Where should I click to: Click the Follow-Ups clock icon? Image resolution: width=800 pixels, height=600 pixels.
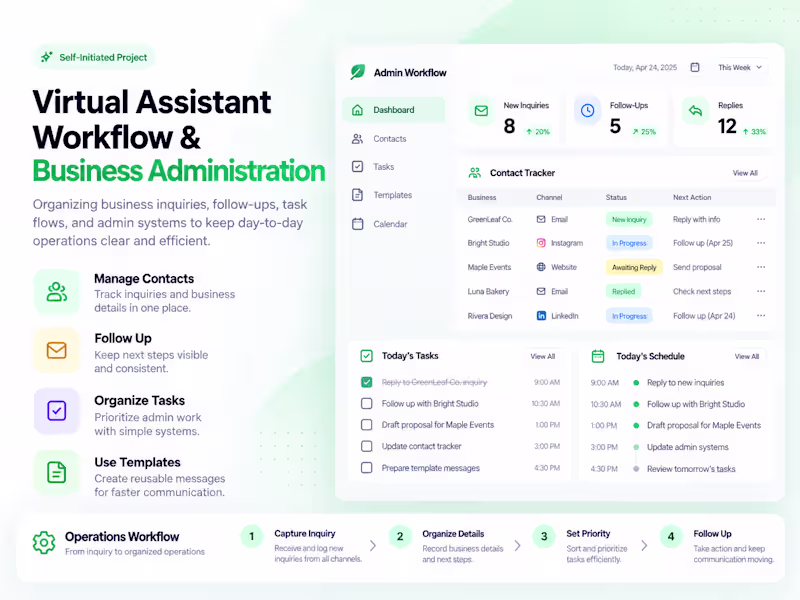pos(587,110)
